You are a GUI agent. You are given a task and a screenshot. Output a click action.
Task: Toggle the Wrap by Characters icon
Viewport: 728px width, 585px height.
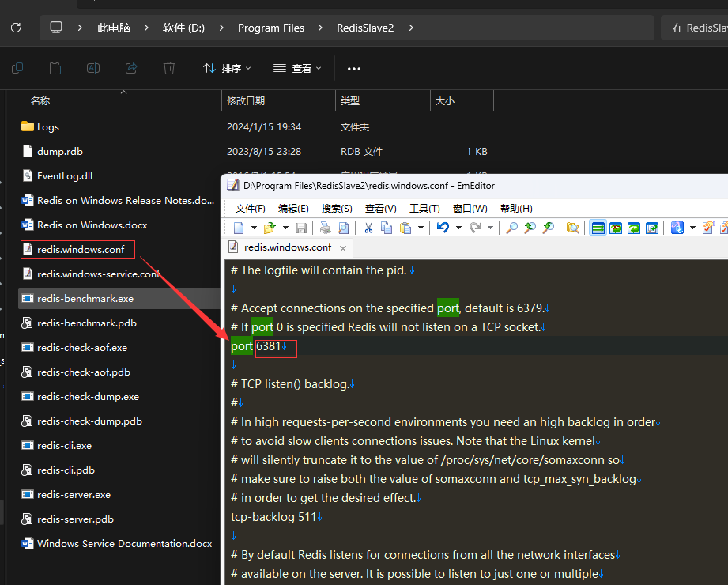point(616,228)
